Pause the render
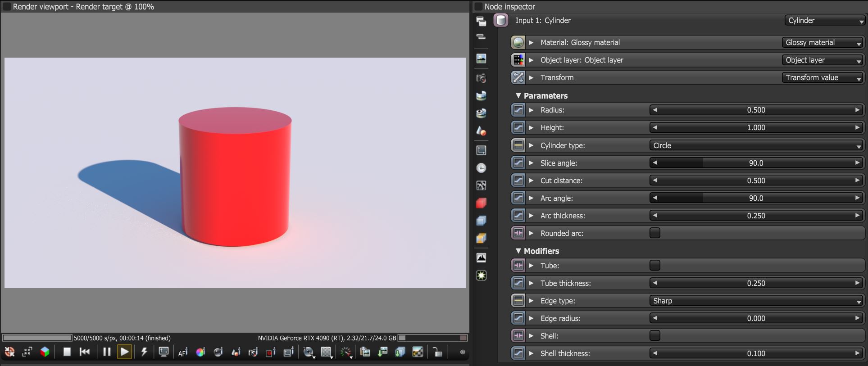The width and height of the screenshot is (868, 366). 107,352
